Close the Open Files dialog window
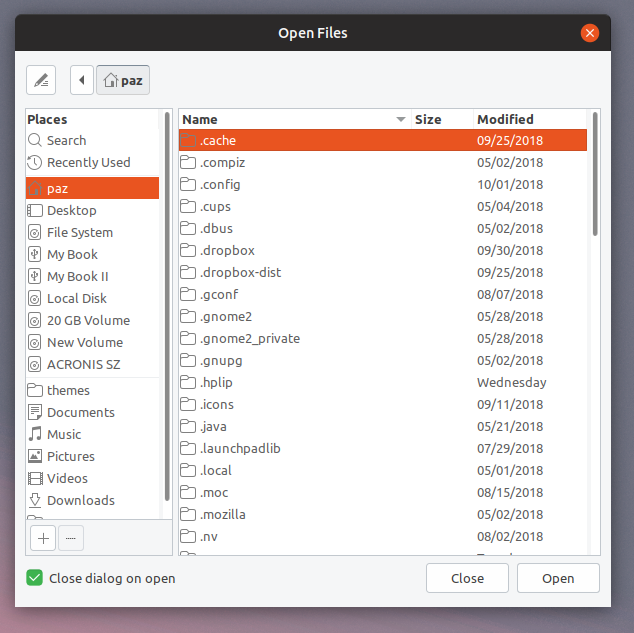The width and height of the screenshot is (634, 633). pyautogui.click(x=590, y=33)
